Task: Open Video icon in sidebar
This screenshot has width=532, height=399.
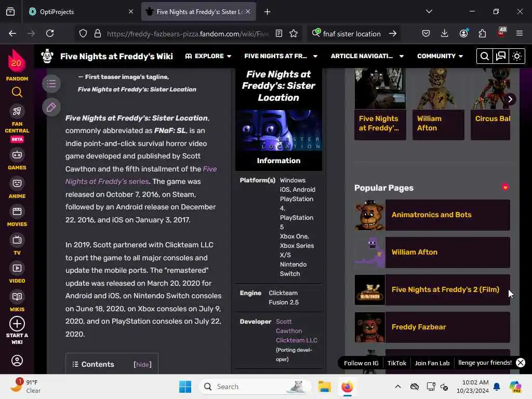Action: pyautogui.click(x=17, y=269)
